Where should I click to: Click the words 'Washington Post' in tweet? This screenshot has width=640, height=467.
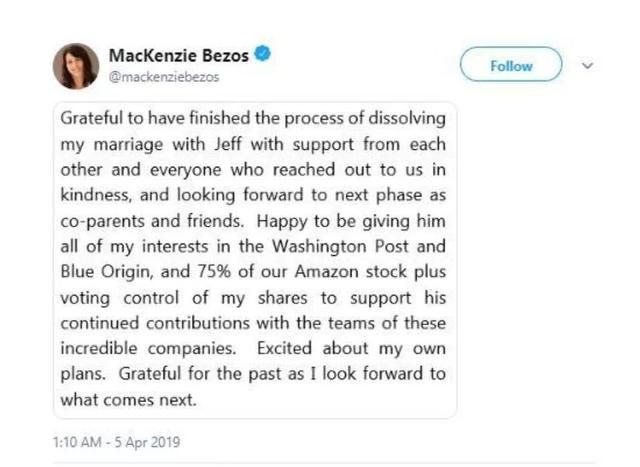[340, 246]
